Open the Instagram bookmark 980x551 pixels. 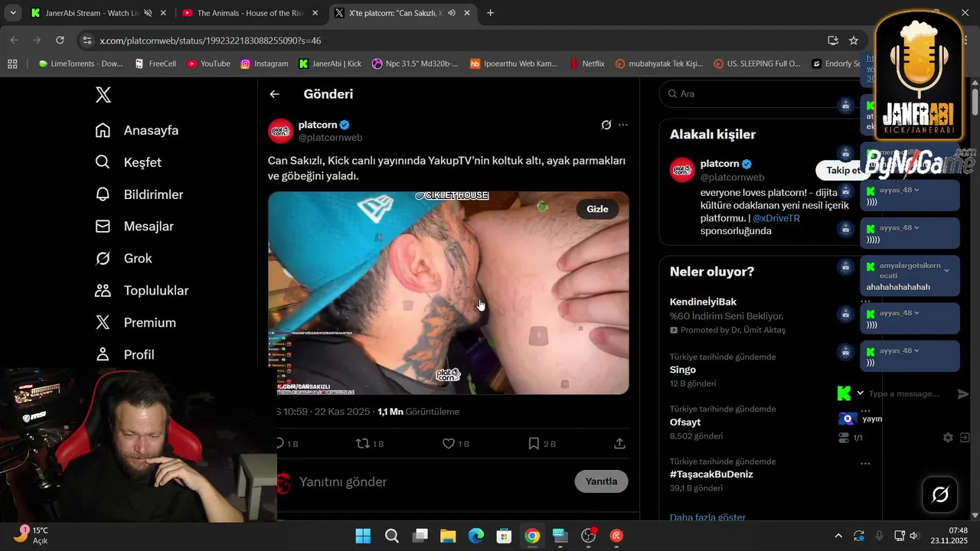click(x=264, y=64)
